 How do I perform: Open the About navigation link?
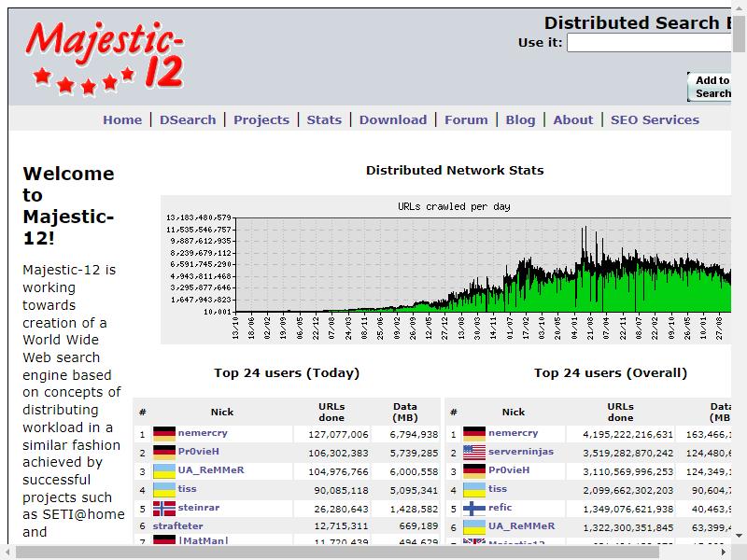pyautogui.click(x=573, y=120)
